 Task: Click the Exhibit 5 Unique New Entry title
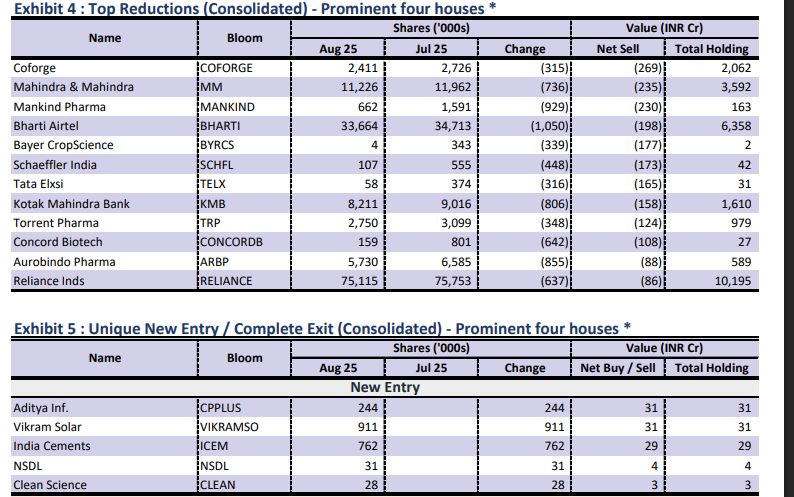tap(320, 328)
